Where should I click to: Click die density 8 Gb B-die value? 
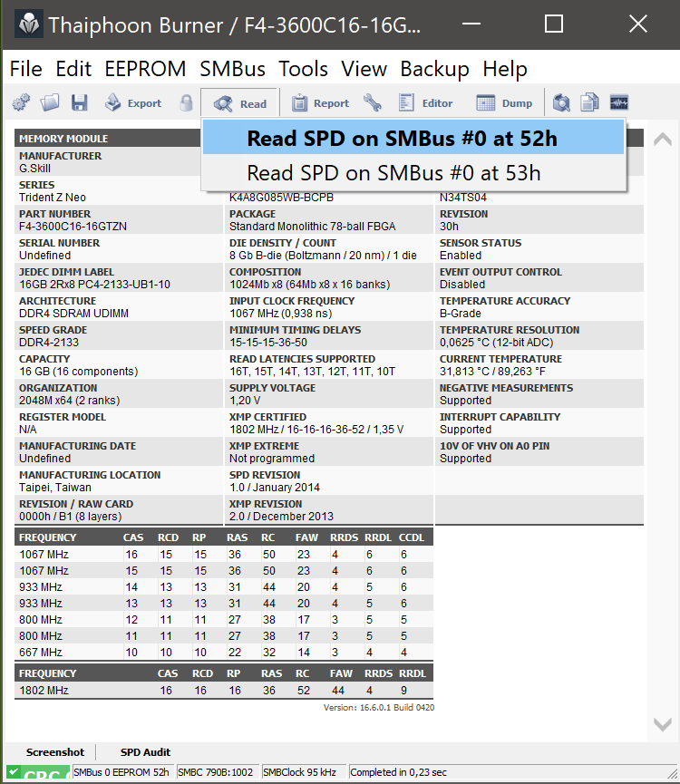(323, 256)
